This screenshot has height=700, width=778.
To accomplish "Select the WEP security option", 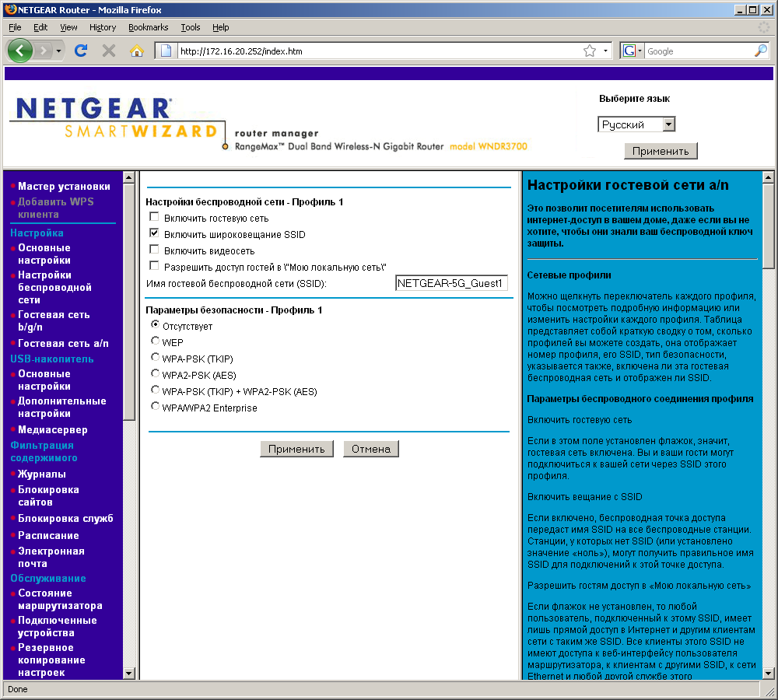I will [156, 341].
